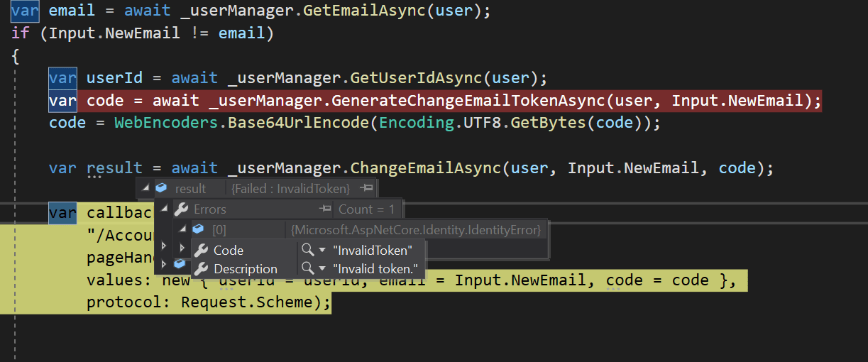This screenshot has width=868, height=362.
Task: Select the Description property wrench icon
Action: (x=202, y=268)
